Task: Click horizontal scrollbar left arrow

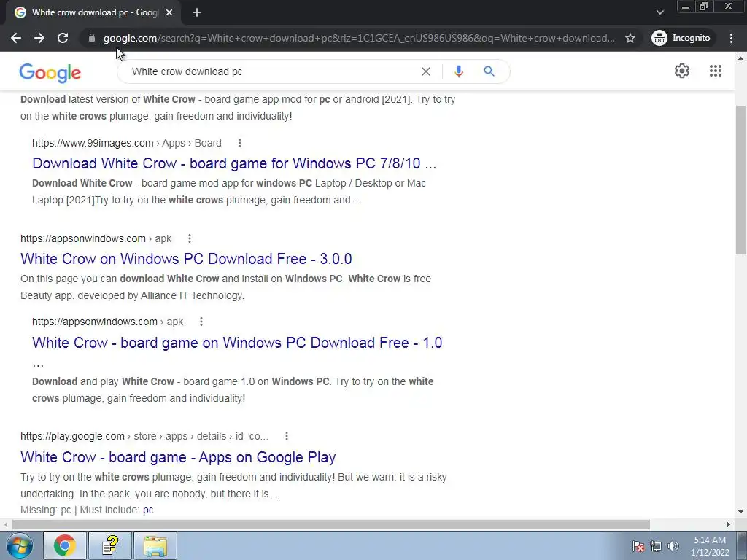Action: pyautogui.click(x=6, y=525)
